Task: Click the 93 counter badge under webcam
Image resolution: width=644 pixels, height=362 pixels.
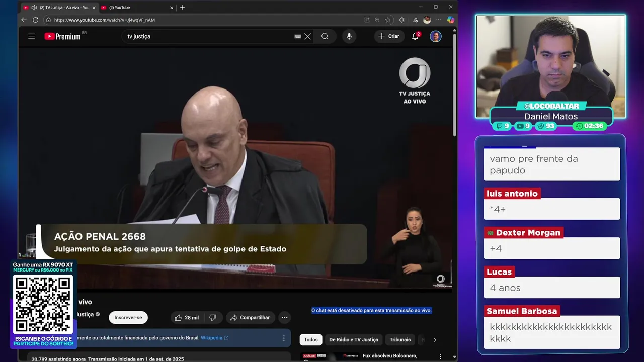Action: [x=546, y=126]
